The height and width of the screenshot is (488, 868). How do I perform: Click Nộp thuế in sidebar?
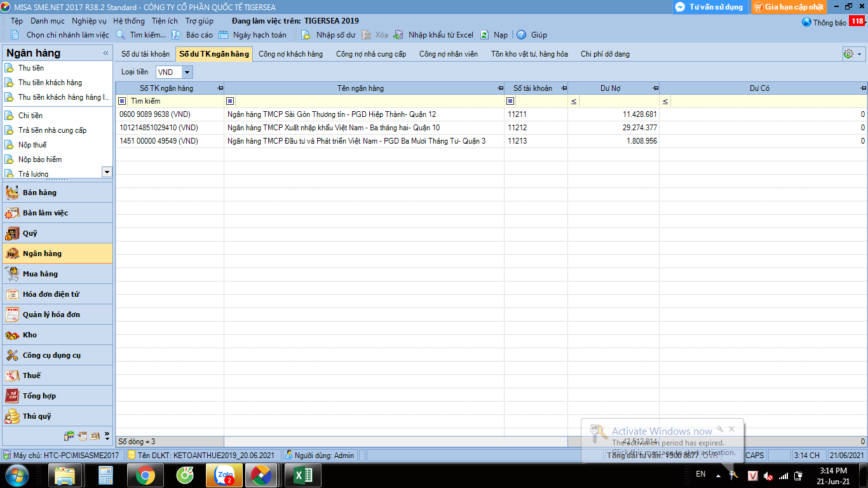pyautogui.click(x=32, y=145)
